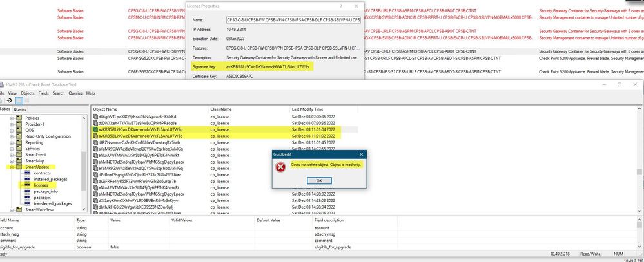Select SmartWorkflow in the tree
Screen dimensions: 644x262
tap(39, 210)
